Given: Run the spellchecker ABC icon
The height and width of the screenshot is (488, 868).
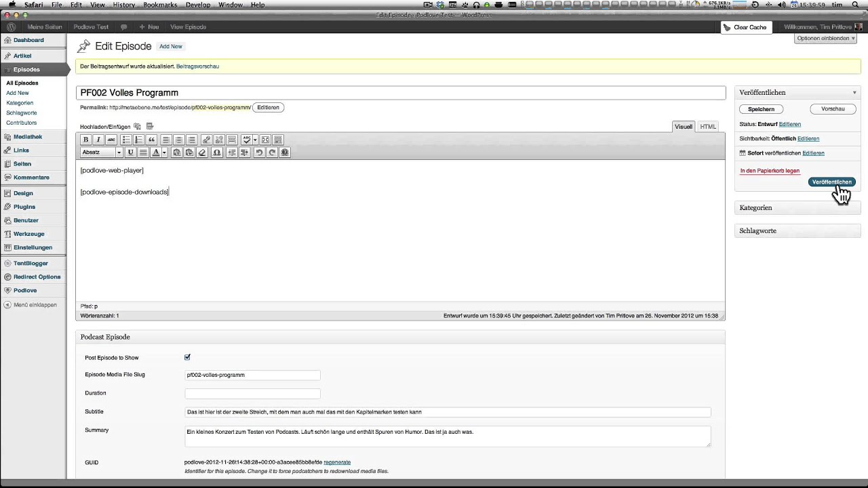Looking at the screenshot, I should [247, 140].
